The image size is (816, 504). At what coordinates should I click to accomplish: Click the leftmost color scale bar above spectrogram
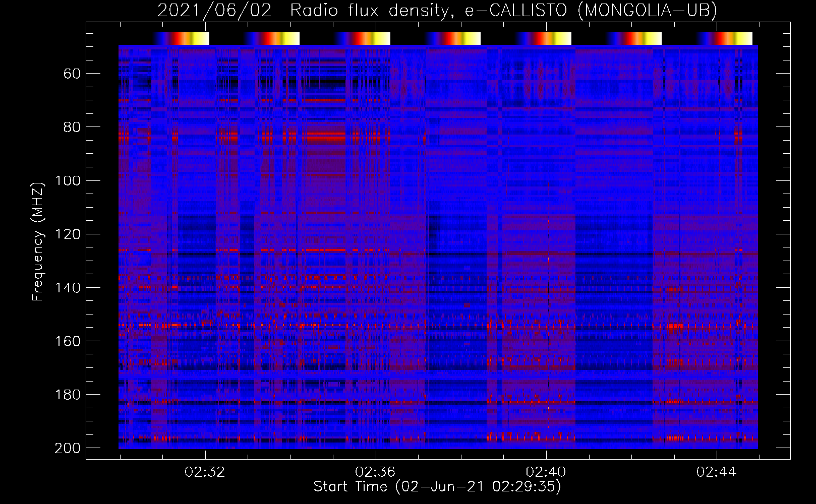pos(181,38)
